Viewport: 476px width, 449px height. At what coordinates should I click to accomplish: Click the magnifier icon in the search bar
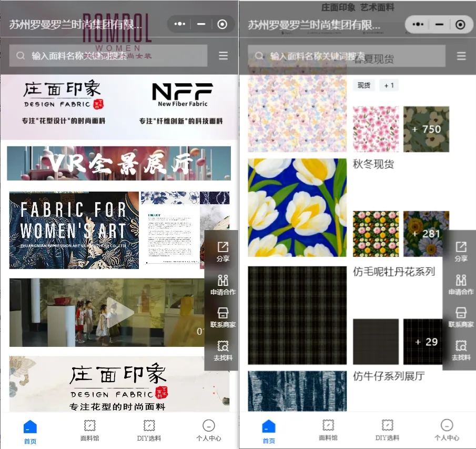point(21,55)
